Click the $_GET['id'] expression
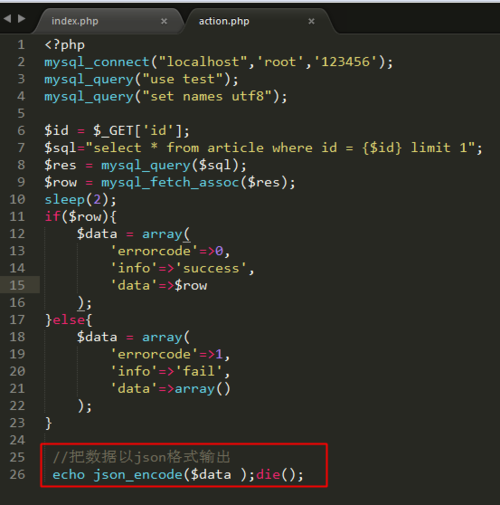Image resolution: width=500 pixels, height=505 pixels. 137,131
